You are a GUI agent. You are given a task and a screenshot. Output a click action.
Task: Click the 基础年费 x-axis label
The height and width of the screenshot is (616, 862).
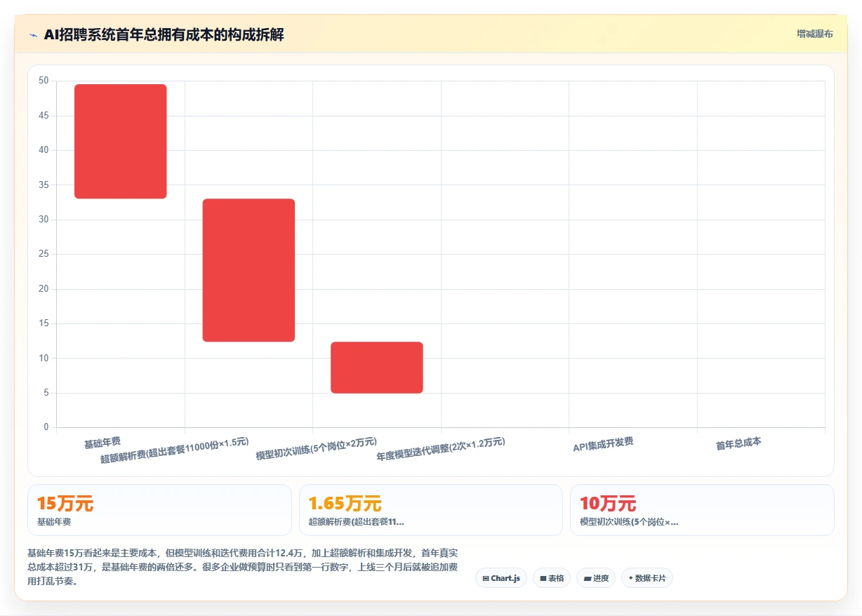coord(102,442)
